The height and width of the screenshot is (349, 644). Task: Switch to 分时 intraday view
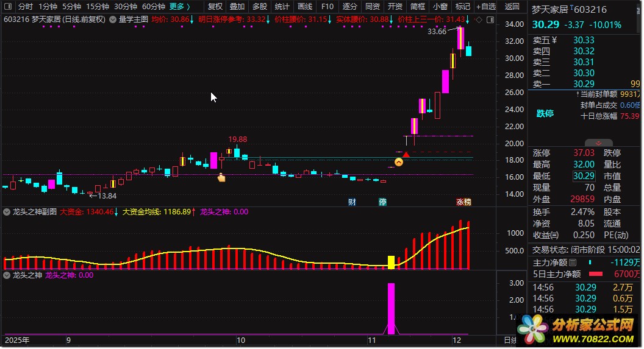[x=26, y=7]
